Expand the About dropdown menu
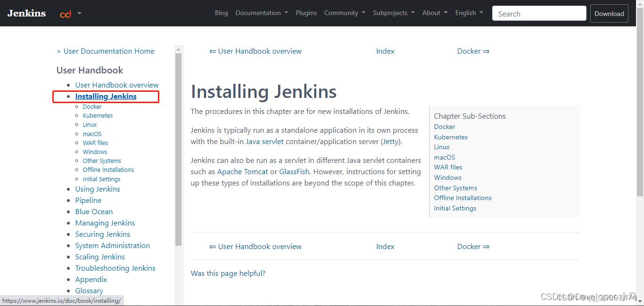The height and width of the screenshot is (306, 644). [x=435, y=13]
